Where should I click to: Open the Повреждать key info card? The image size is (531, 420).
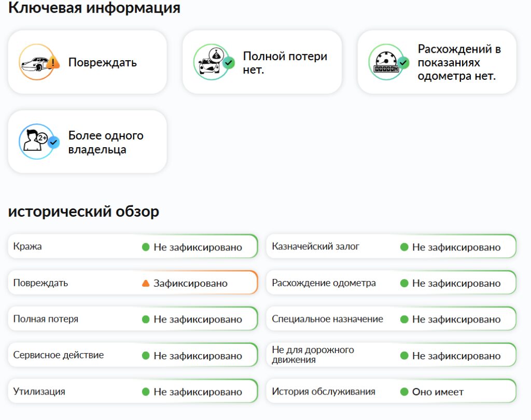point(87,62)
